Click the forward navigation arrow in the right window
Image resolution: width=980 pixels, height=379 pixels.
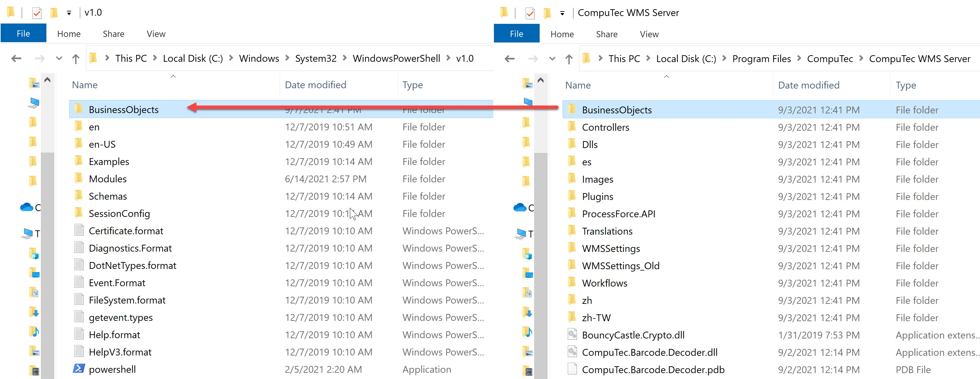point(532,58)
